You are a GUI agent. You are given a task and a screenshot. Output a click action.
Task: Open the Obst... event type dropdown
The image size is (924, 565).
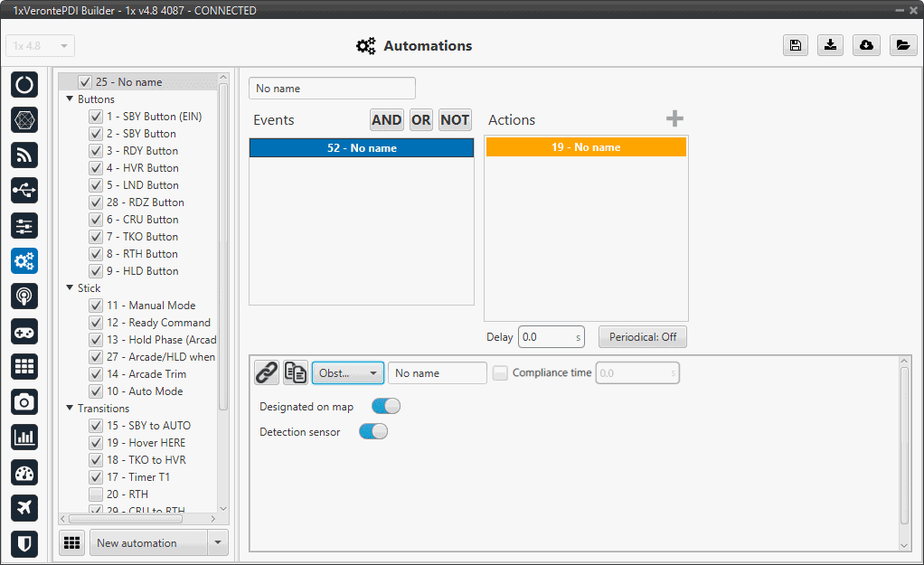click(x=347, y=372)
